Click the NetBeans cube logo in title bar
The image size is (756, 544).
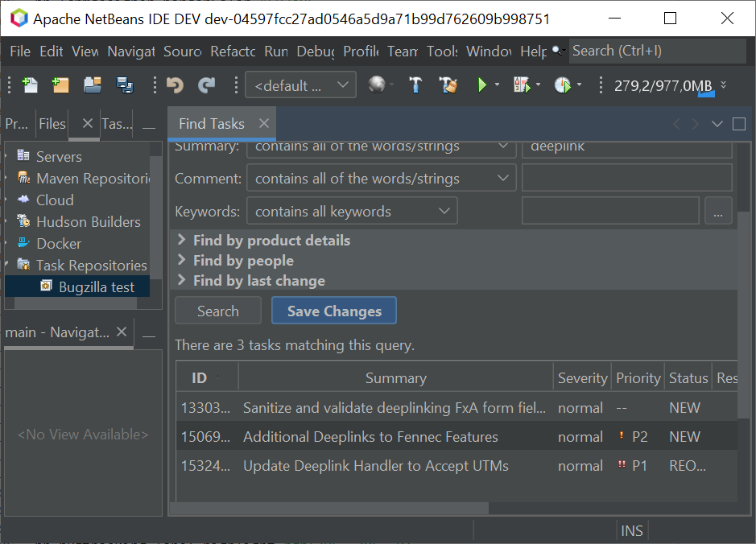[x=19, y=19]
